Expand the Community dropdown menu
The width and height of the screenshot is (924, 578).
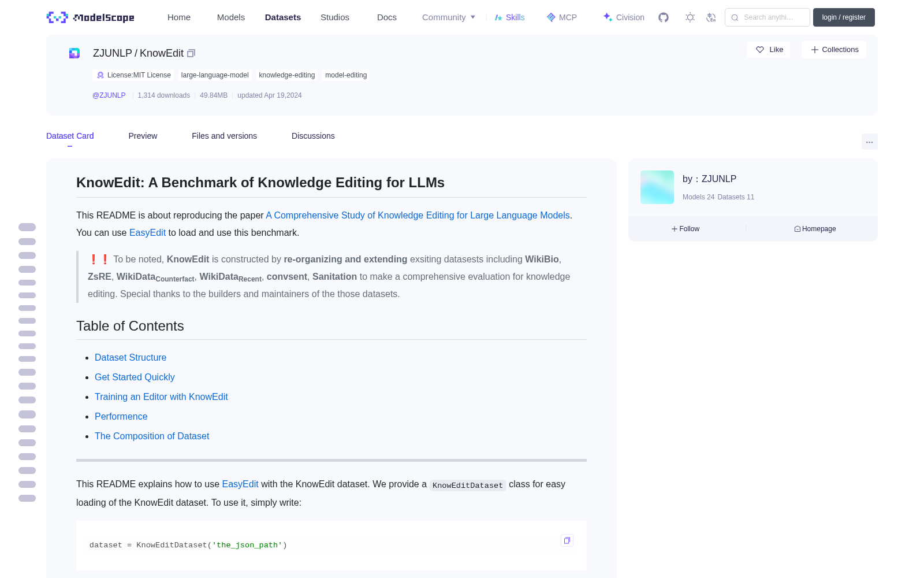449,17
